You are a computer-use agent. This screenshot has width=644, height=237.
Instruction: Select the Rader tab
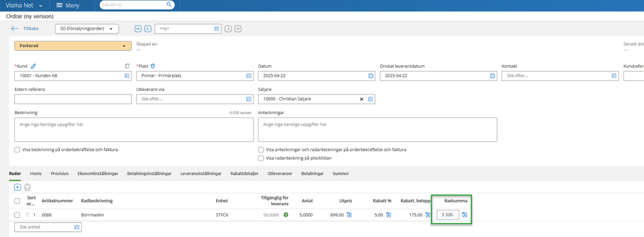point(15,174)
